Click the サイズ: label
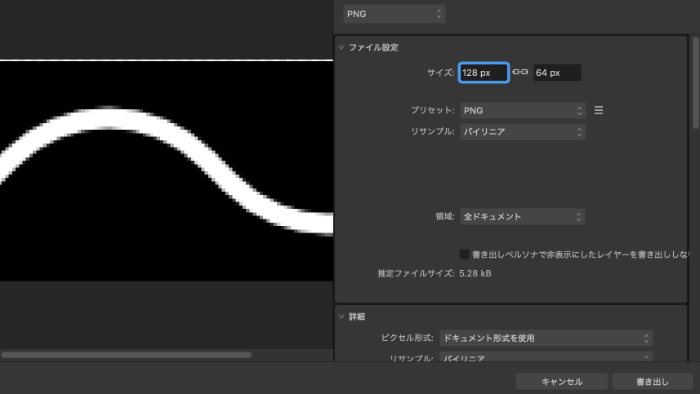Viewport: 700px width, 394px height. click(x=441, y=73)
